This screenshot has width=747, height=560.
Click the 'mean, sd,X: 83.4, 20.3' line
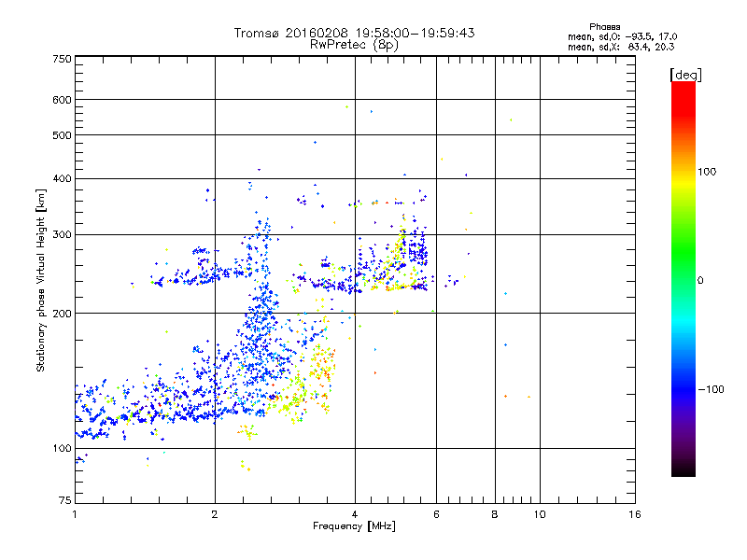pos(621,47)
